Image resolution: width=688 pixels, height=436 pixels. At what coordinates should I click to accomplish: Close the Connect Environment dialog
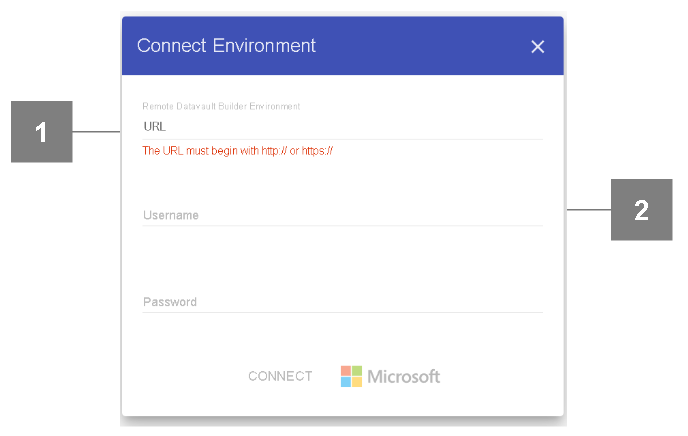pos(538,46)
